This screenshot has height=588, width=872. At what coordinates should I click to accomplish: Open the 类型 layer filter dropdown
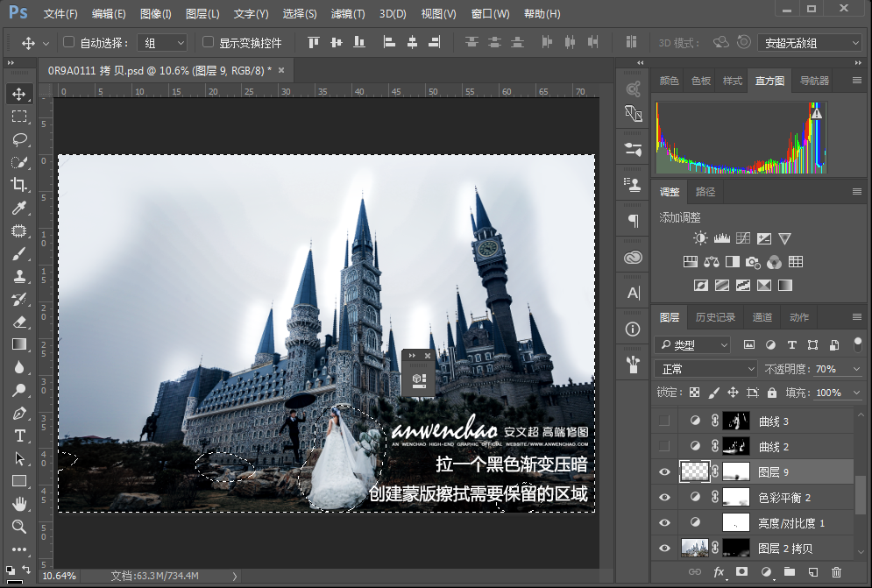(x=692, y=345)
